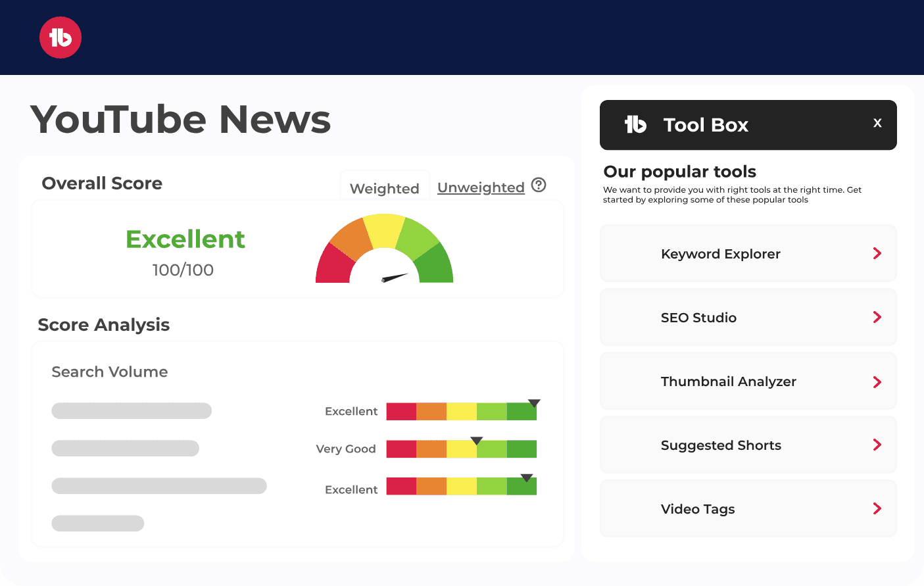Click the red chevron beside Keyword Explorer

click(x=877, y=253)
